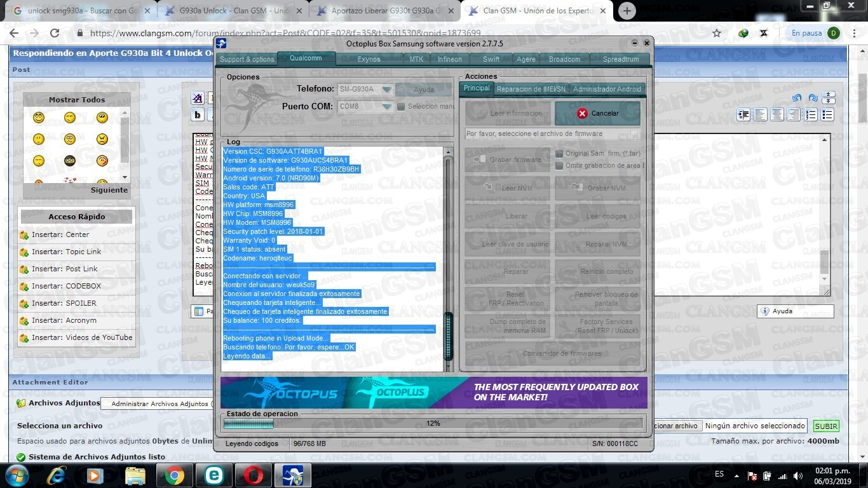Toggle Omitir grabacion de area checkbox

(559, 166)
